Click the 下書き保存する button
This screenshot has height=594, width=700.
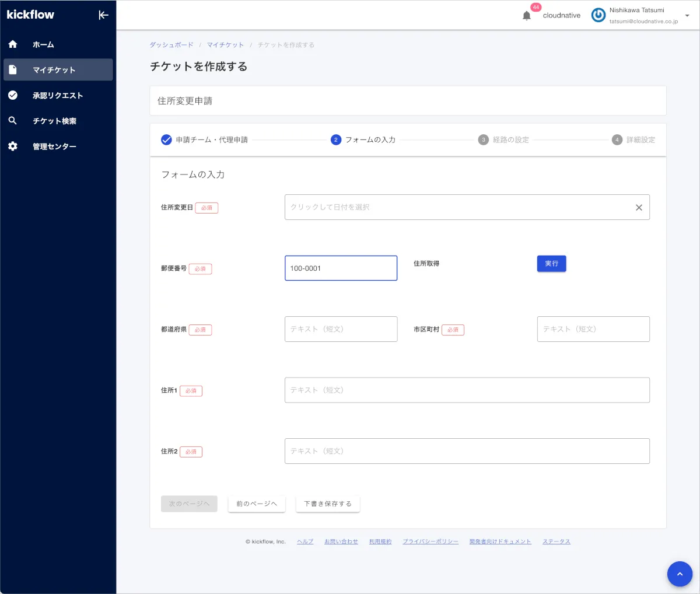point(328,504)
